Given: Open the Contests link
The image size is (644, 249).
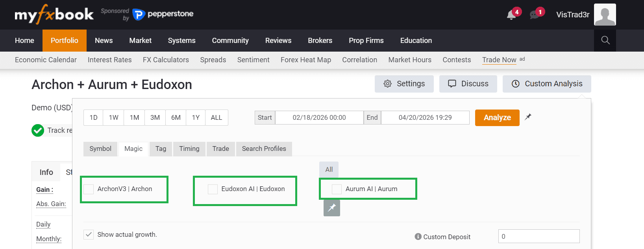Looking at the screenshot, I should [457, 60].
